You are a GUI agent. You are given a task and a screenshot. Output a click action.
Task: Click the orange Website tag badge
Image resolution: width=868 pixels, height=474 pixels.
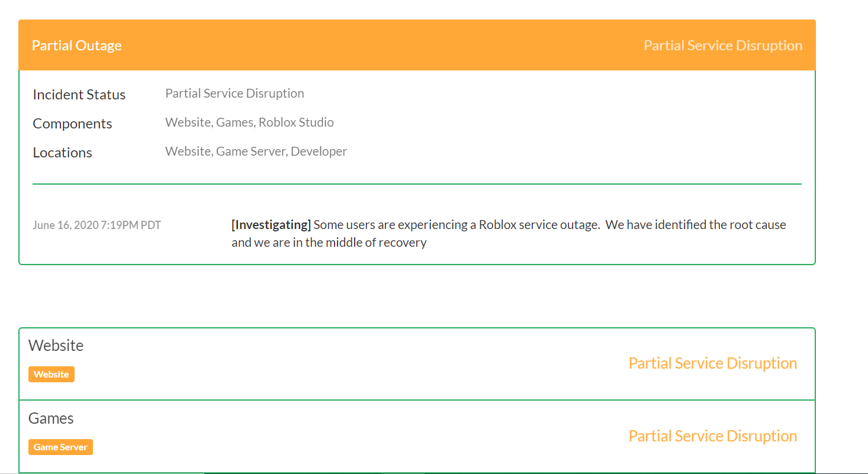point(52,375)
